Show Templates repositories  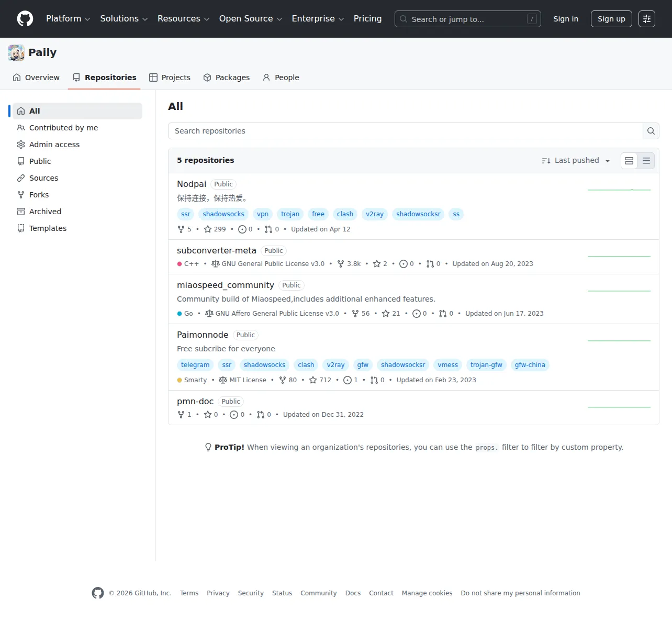point(77,228)
